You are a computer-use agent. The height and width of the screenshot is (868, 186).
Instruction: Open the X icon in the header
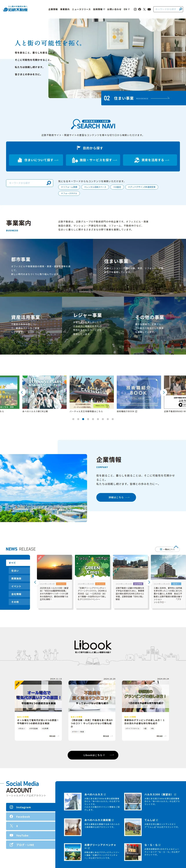click(144, 9)
